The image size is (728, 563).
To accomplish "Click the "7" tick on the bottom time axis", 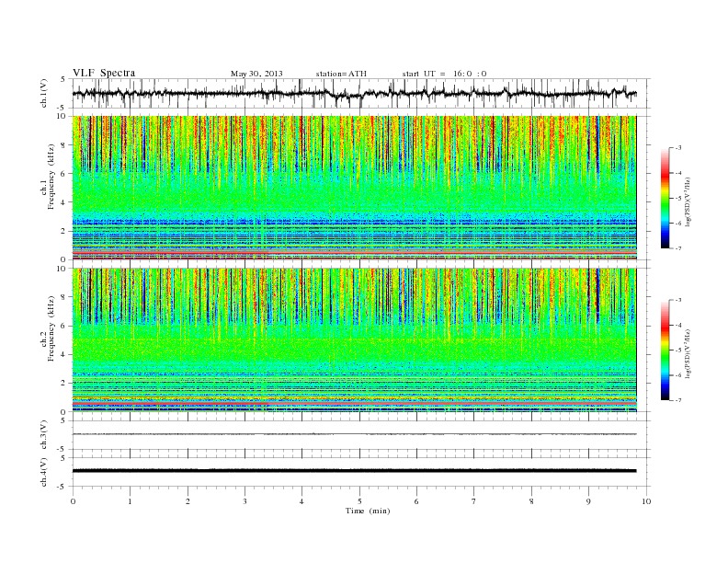I will (474, 501).
